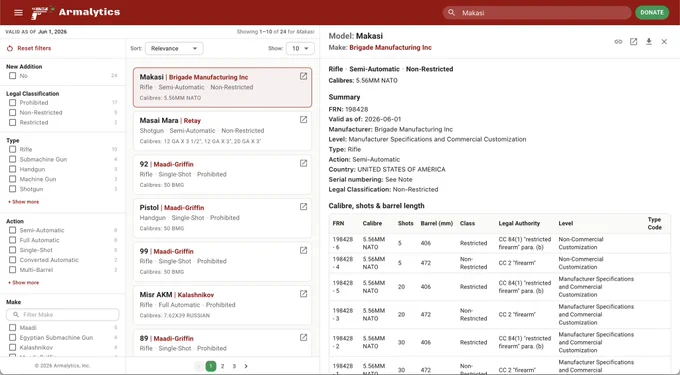Check the Restricted classification filter
The image size is (680, 375).
13,123
